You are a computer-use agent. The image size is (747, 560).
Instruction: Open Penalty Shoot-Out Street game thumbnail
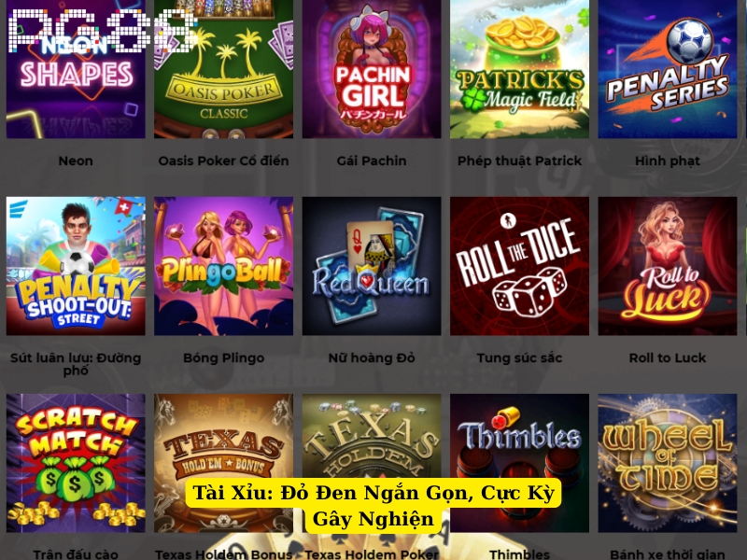(x=76, y=266)
